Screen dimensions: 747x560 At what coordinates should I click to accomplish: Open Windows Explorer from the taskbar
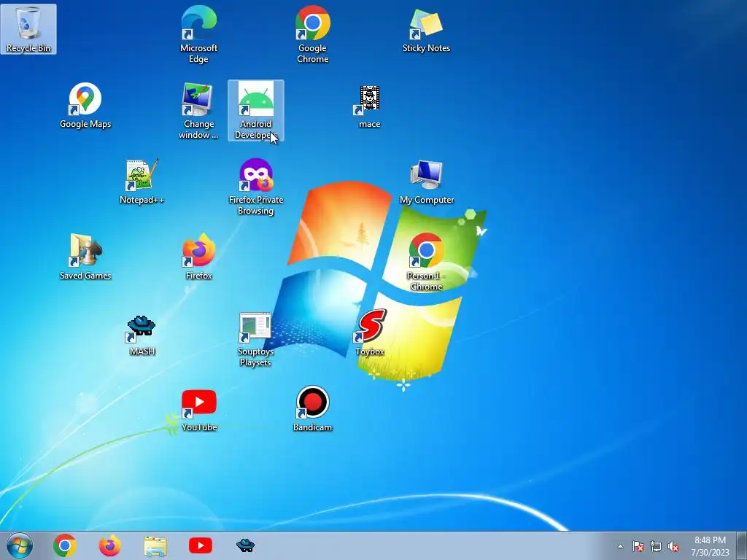click(155, 545)
